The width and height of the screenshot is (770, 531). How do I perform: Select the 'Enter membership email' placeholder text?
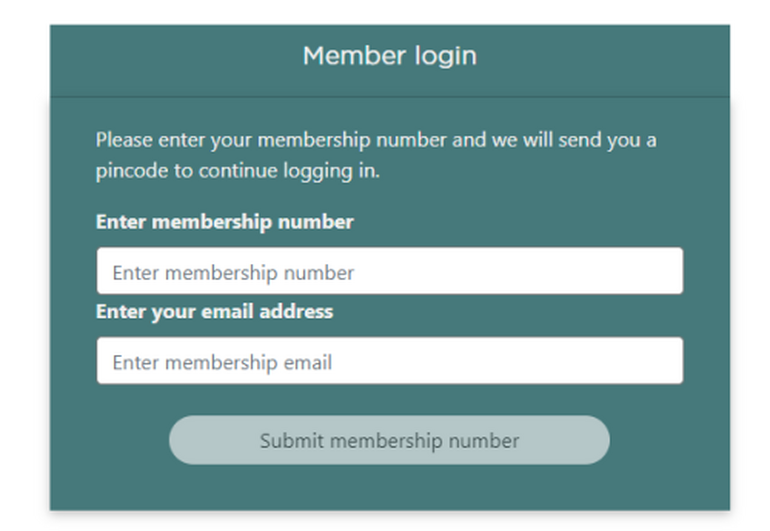[x=222, y=362]
